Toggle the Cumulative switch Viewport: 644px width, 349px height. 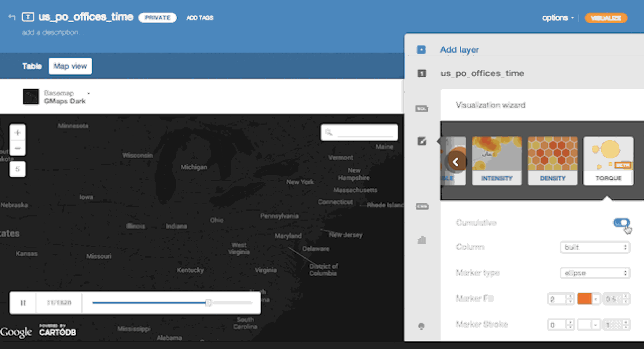(621, 223)
